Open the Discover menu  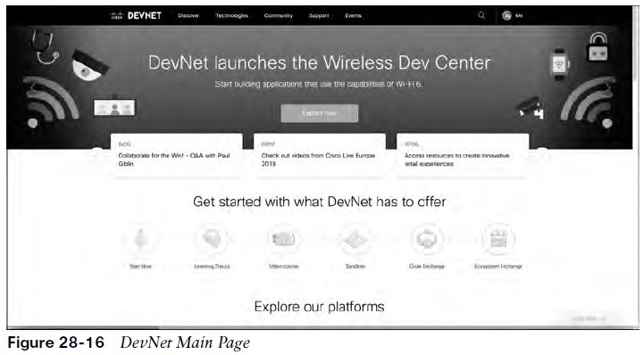188,15
